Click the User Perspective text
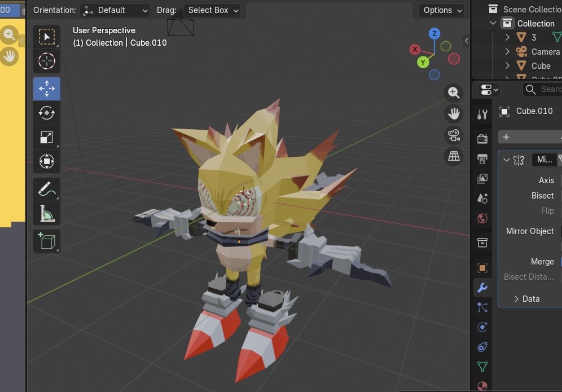 pos(104,30)
